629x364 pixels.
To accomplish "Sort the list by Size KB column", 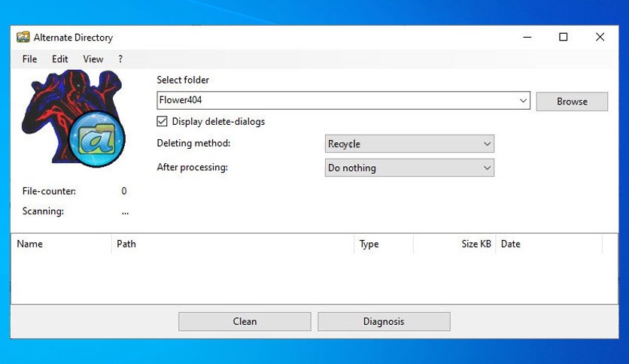I will pos(454,244).
